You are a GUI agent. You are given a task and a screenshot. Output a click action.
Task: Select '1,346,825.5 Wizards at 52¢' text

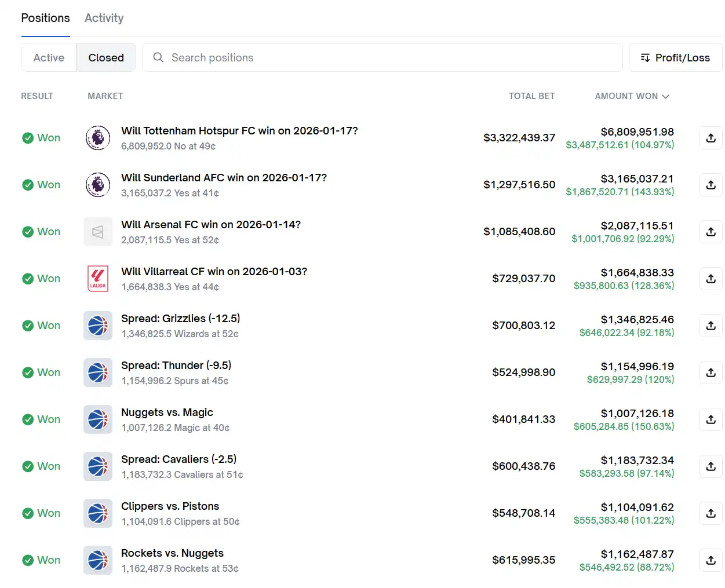click(180, 334)
